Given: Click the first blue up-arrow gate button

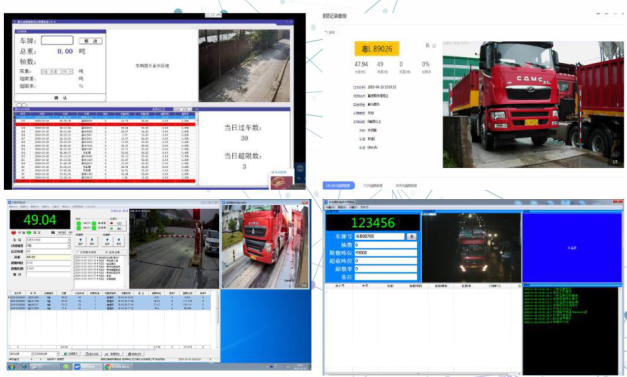Looking at the screenshot, I should point(81,241).
